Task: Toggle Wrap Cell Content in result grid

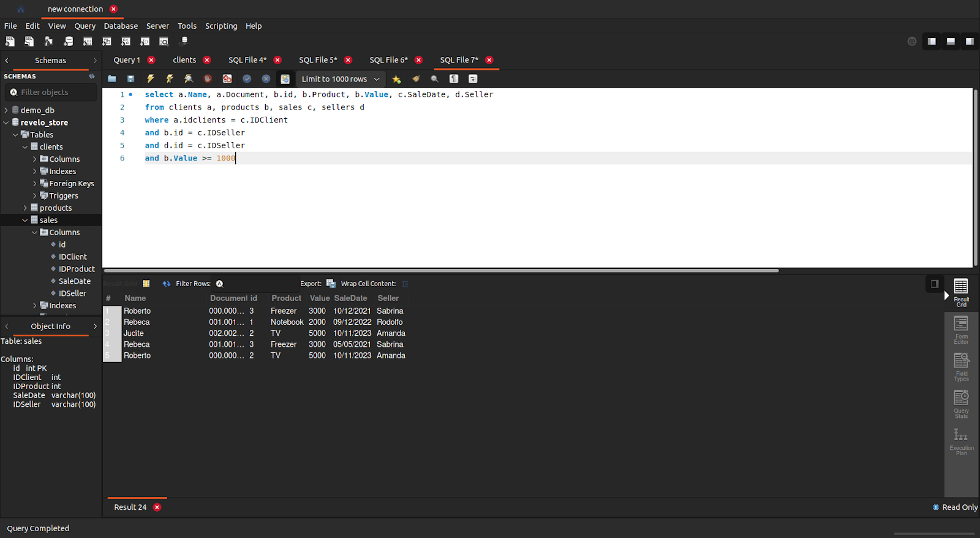Action: click(x=405, y=284)
